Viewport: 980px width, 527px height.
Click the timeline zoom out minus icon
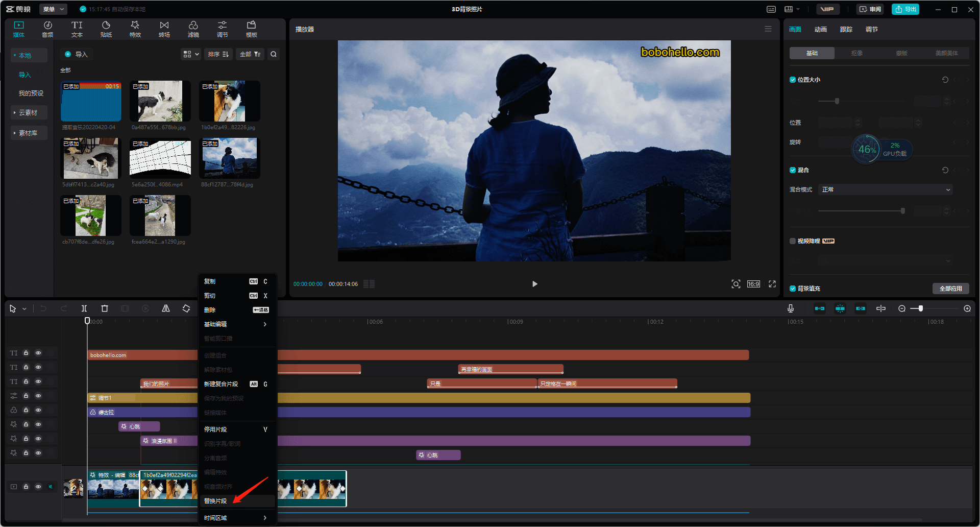coord(902,308)
